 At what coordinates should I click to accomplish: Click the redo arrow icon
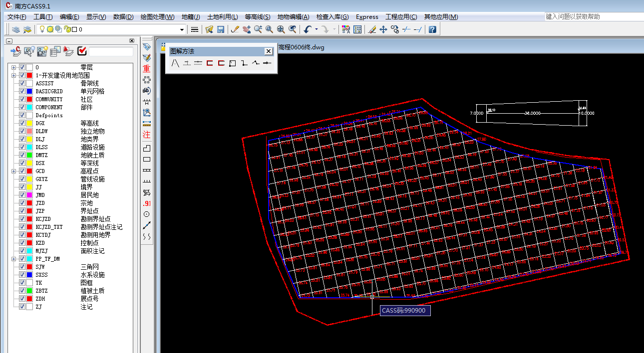[325, 29]
